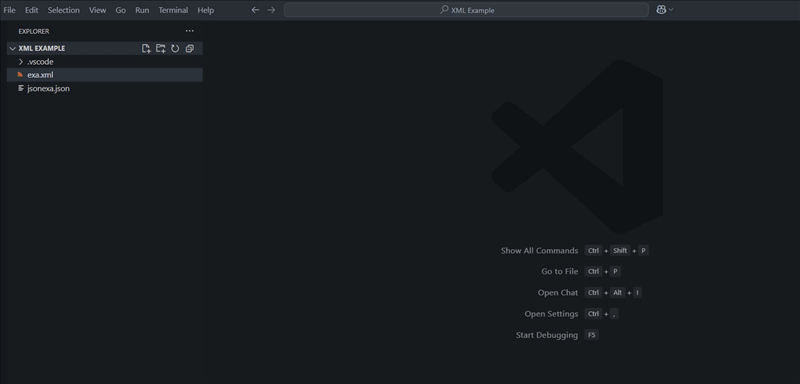Image resolution: width=800 pixels, height=384 pixels.
Task: Refresh the Explorer view
Action: (x=175, y=48)
